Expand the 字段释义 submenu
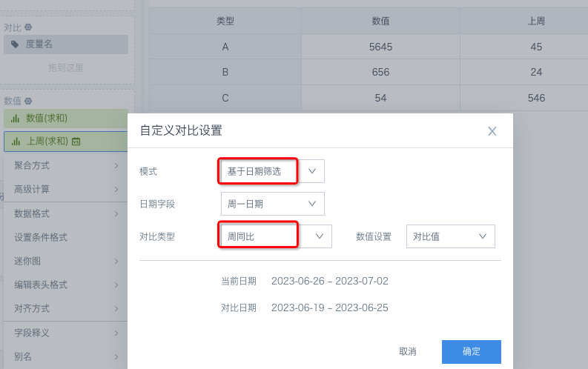This screenshot has width=588, height=369. pyautogui.click(x=66, y=333)
